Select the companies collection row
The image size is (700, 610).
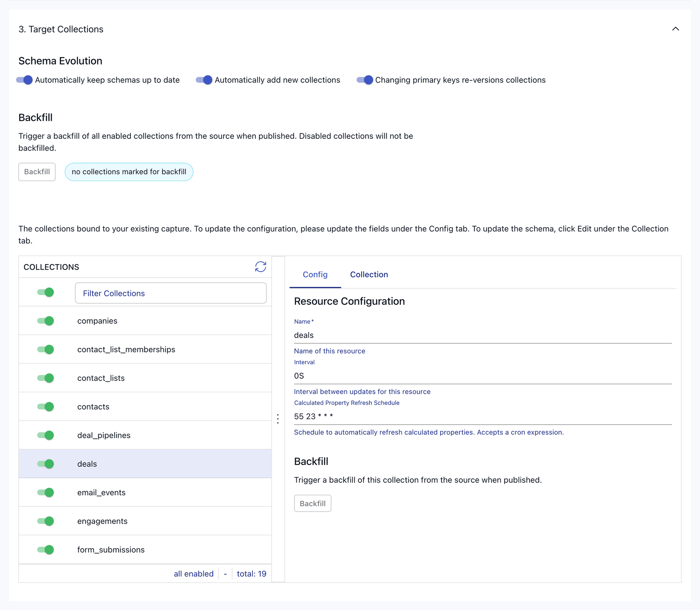click(x=145, y=321)
